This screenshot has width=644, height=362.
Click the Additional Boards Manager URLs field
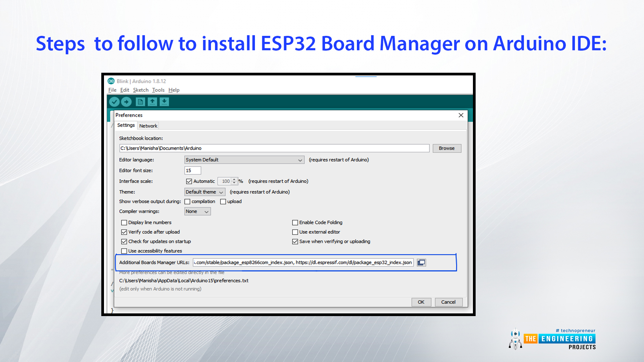click(303, 262)
